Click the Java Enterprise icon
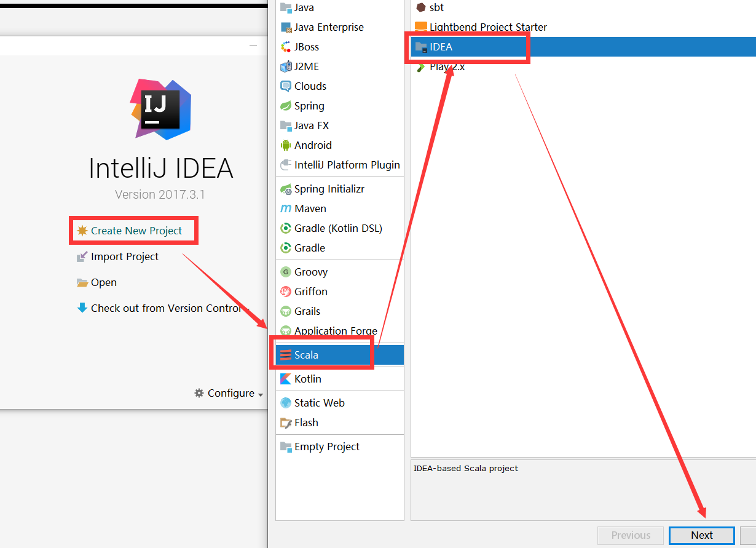The width and height of the screenshot is (756, 548). [286, 27]
